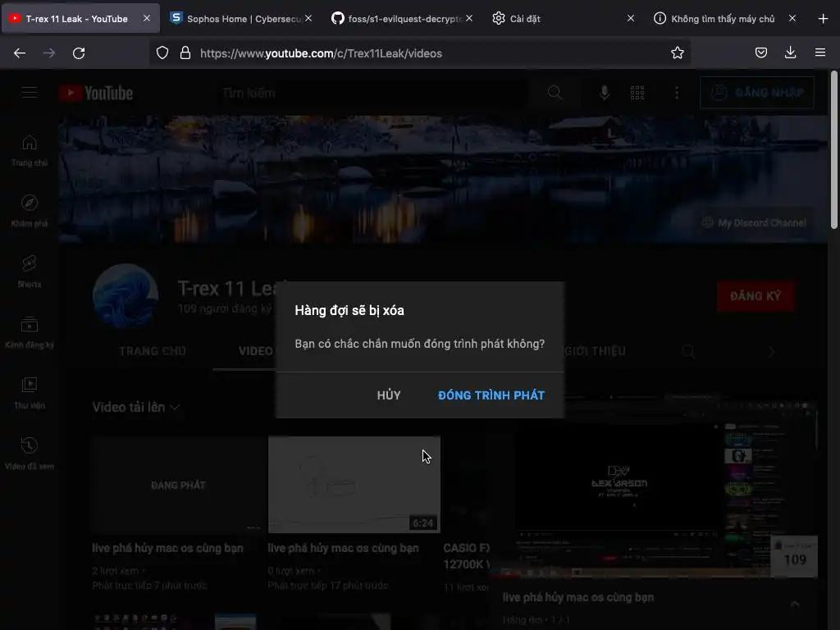Click the YouTube logo
This screenshot has width=840, height=630.
click(97, 93)
